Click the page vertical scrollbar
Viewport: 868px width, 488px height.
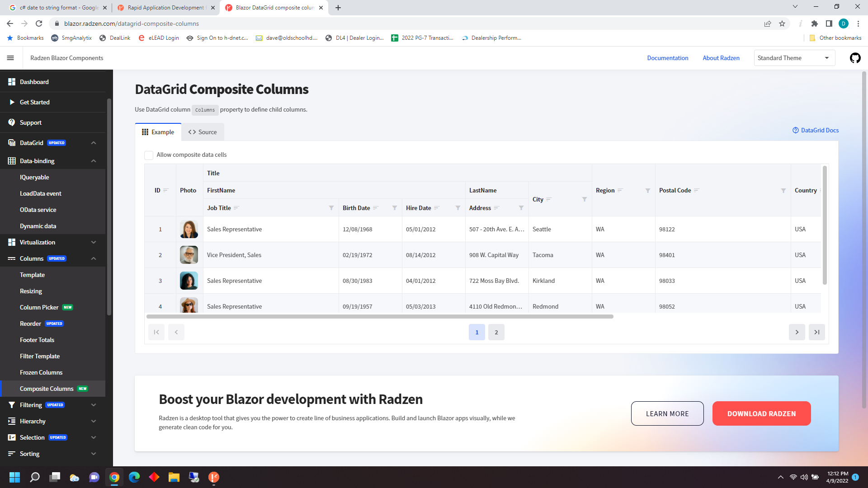[864, 239]
